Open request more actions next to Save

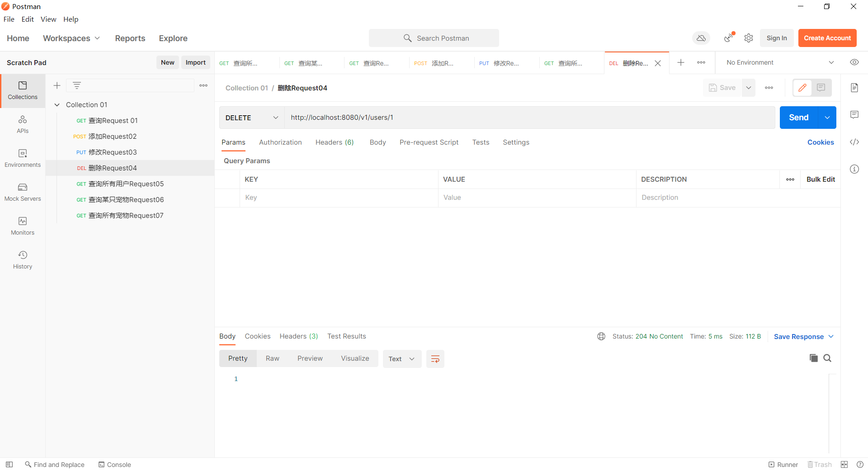point(769,88)
